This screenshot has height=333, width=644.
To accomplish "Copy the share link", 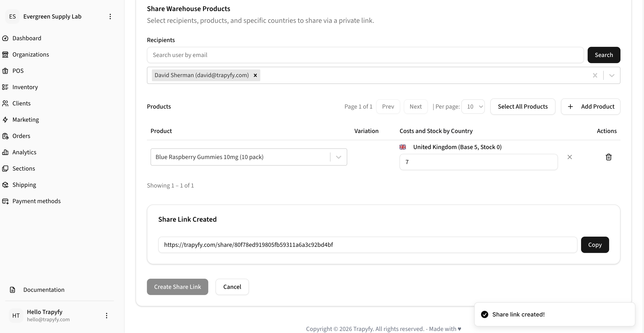I will point(595,245).
